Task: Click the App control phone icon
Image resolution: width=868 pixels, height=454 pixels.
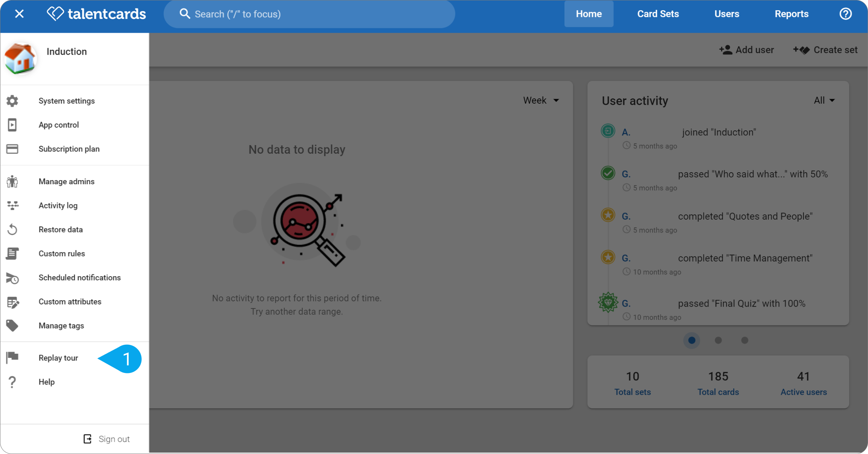Action: tap(12, 125)
